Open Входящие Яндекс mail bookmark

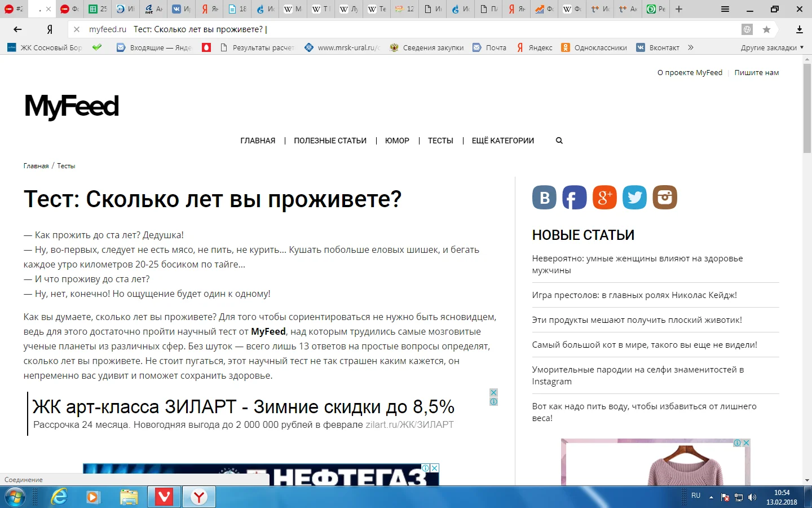point(154,48)
